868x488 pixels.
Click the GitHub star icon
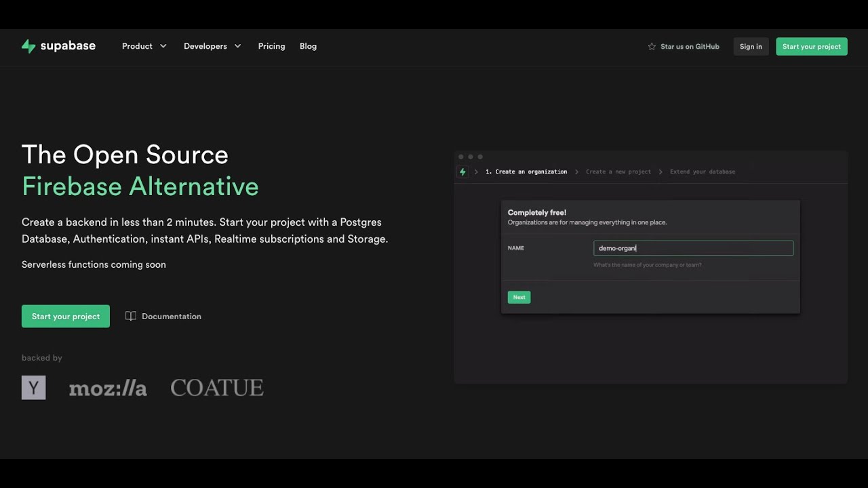pyautogui.click(x=652, y=47)
